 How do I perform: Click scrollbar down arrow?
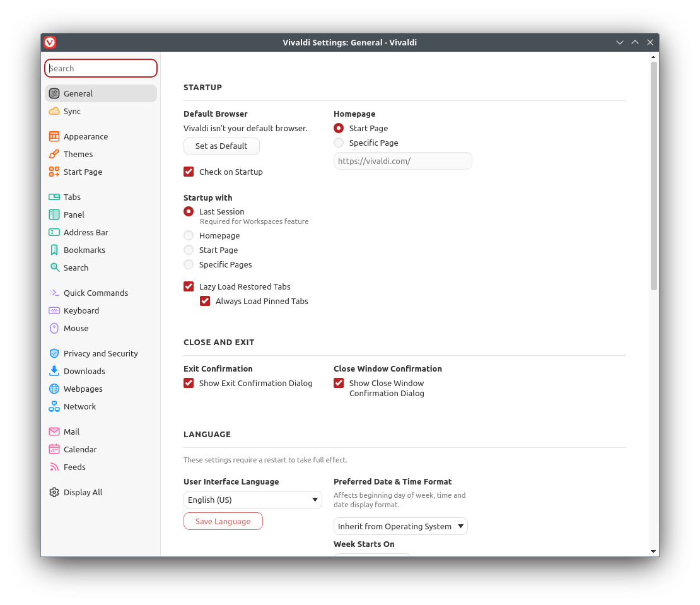click(653, 551)
